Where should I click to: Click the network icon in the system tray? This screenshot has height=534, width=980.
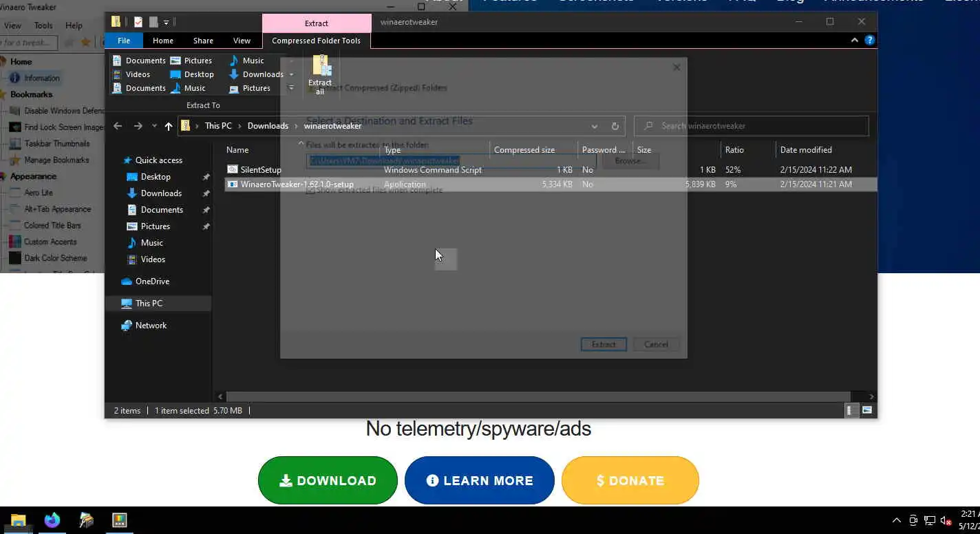tap(930, 520)
